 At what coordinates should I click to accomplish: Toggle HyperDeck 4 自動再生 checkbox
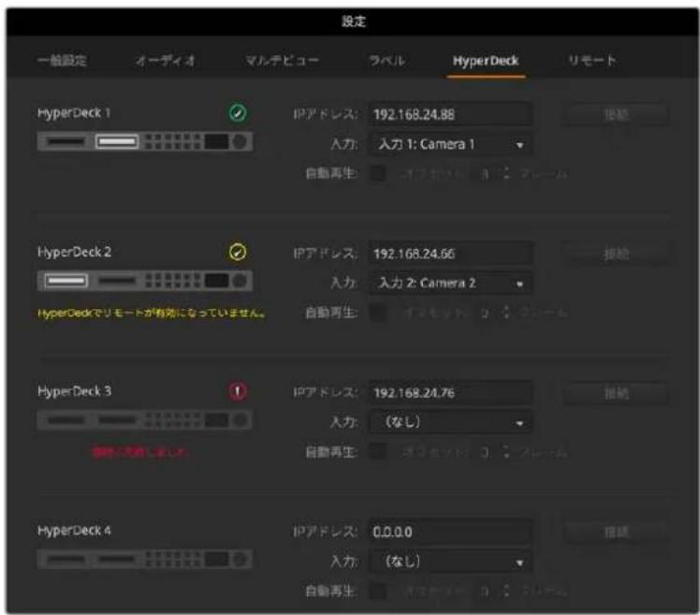pyautogui.click(x=378, y=592)
